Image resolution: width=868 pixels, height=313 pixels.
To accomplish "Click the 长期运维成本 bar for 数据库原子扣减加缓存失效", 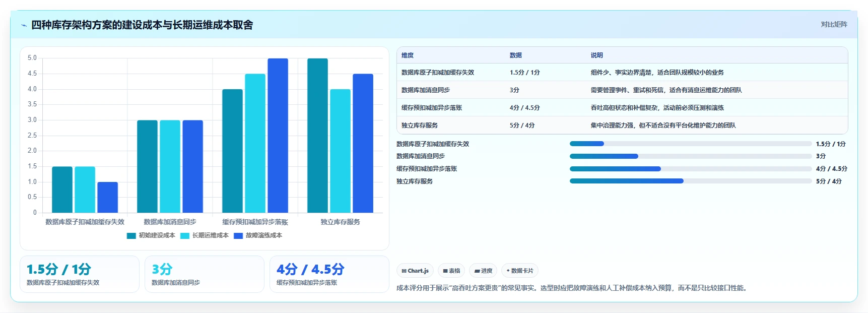I will click(x=85, y=190).
